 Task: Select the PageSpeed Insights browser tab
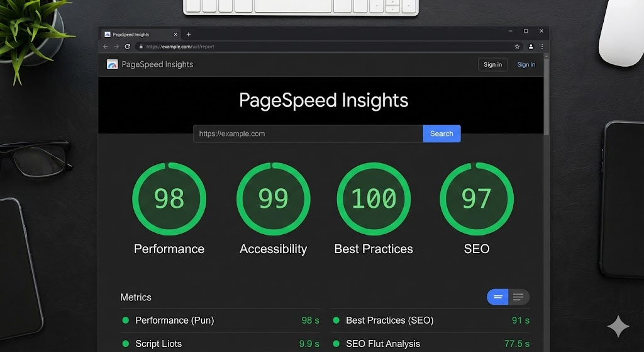141,35
